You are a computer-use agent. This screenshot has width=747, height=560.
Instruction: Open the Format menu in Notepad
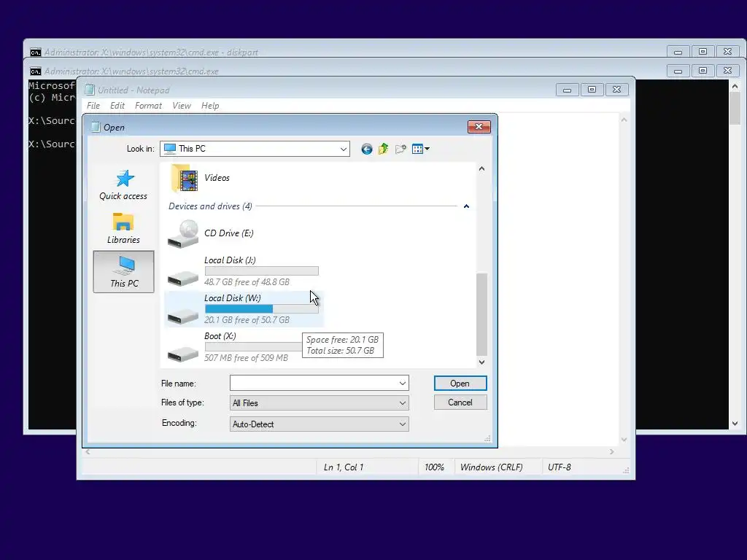pyautogui.click(x=148, y=106)
